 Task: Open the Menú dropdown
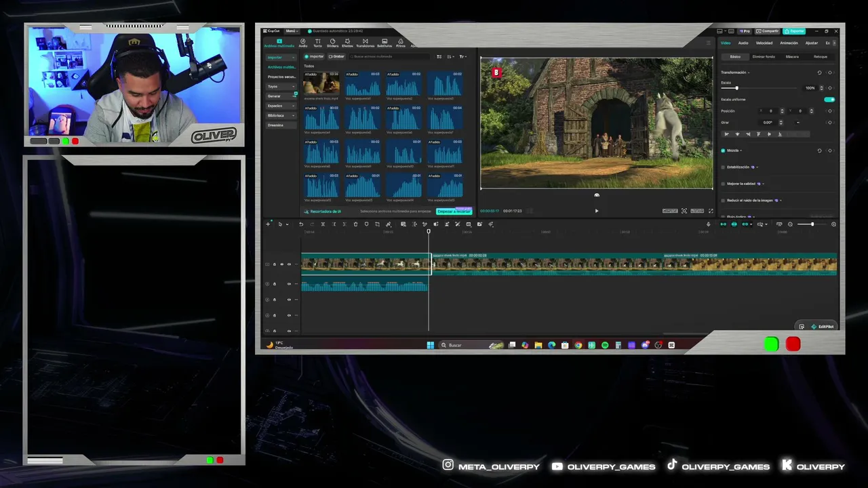(291, 31)
